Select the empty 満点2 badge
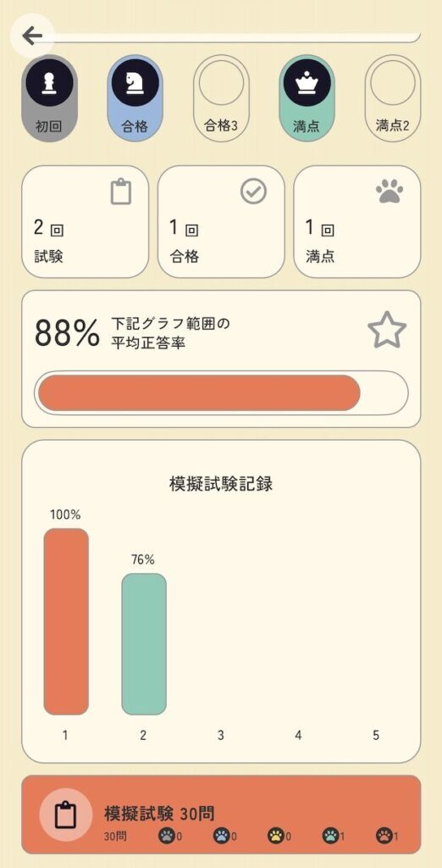Image resolution: width=442 pixels, height=868 pixels. coord(392,98)
